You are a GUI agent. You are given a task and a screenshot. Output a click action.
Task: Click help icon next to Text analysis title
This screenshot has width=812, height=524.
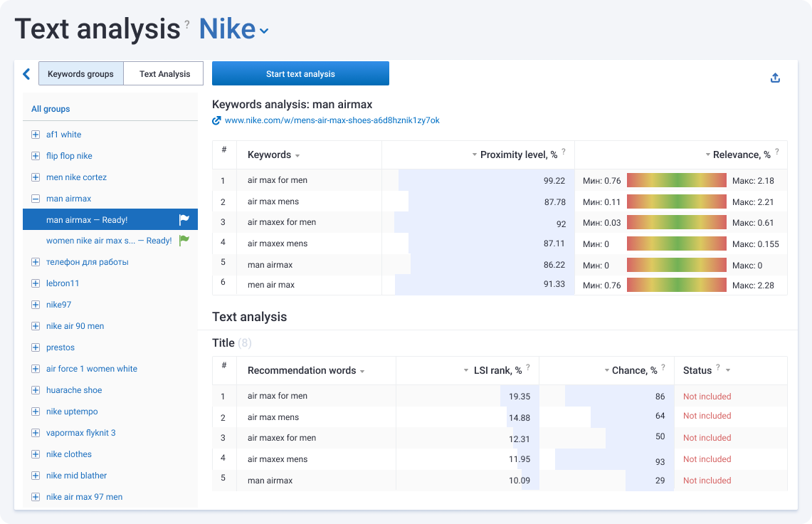point(187,24)
